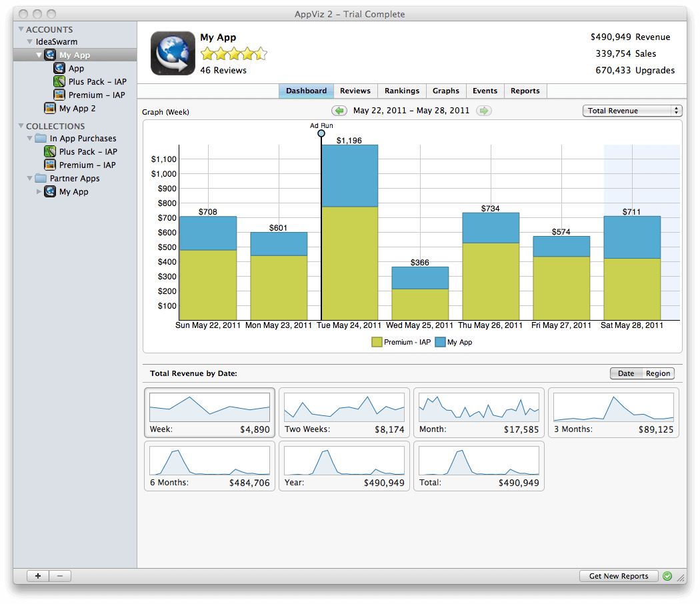This screenshot has width=700, height=604.
Task: Go to next week with green right arrow
Action: tap(483, 110)
